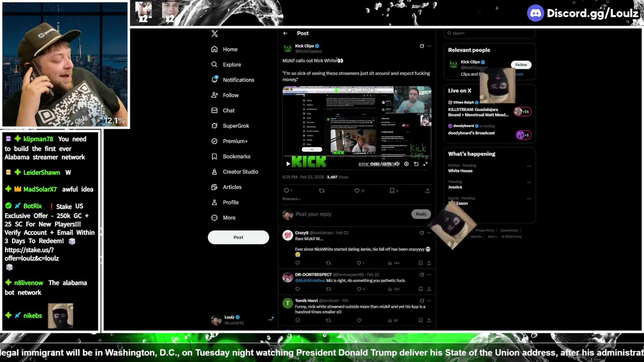
Task: Open Articles in the sidebar
Action: [226, 187]
